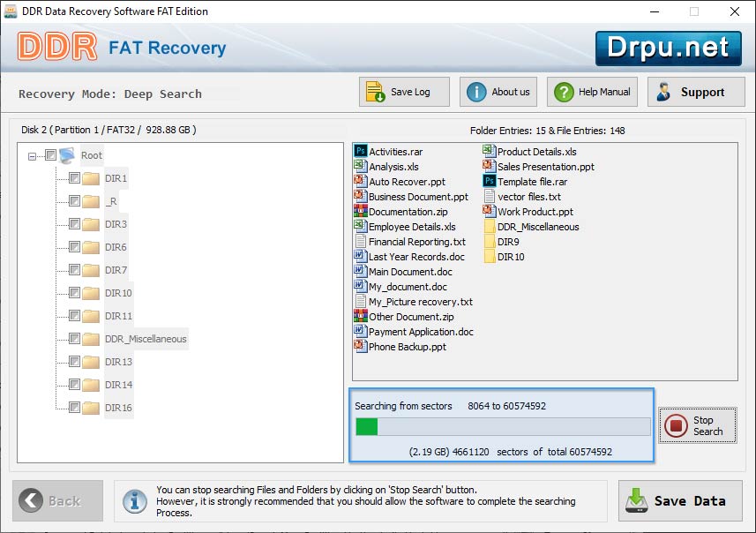Click the Template file.rar icon
The height and width of the screenshot is (533, 756).
coord(489,181)
